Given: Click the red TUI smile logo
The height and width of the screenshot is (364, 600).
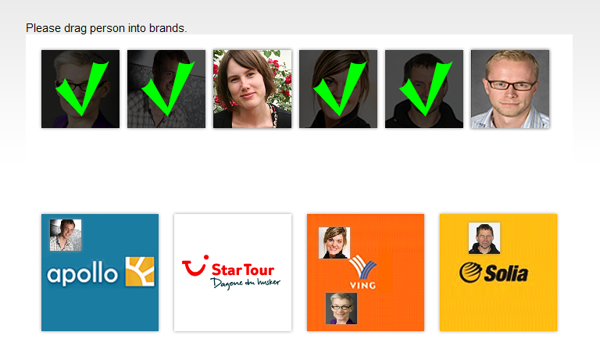Looking at the screenshot, I should 195,268.
